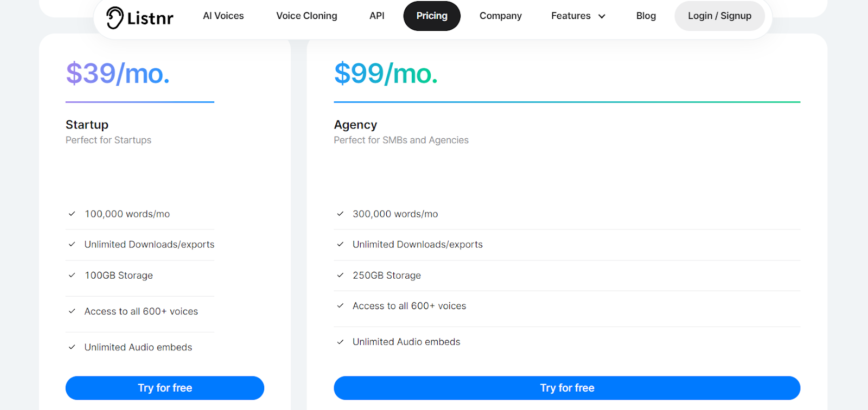This screenshot has width=868, height=410.
Task: Open the Blog link
Action: tap(646, 16)
